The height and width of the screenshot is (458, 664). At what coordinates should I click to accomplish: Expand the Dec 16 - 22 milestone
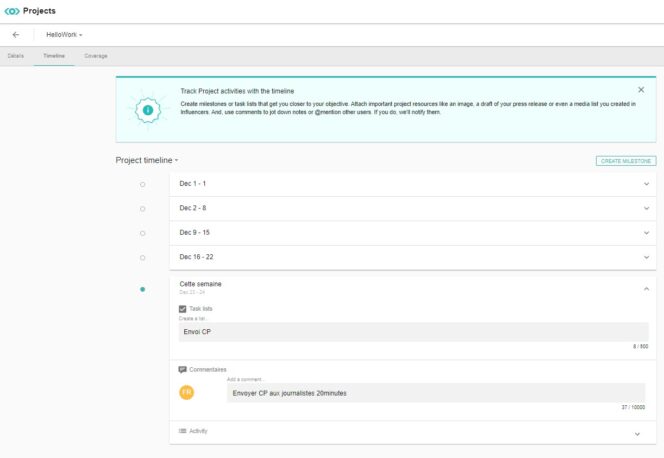646,257
